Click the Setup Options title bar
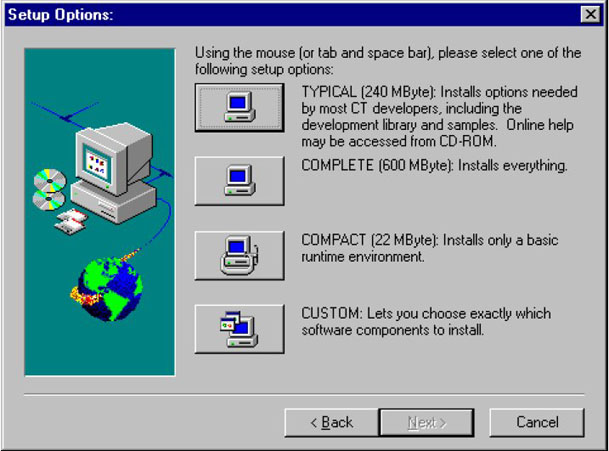Viewport: 609px width, 451px height. 293,15
